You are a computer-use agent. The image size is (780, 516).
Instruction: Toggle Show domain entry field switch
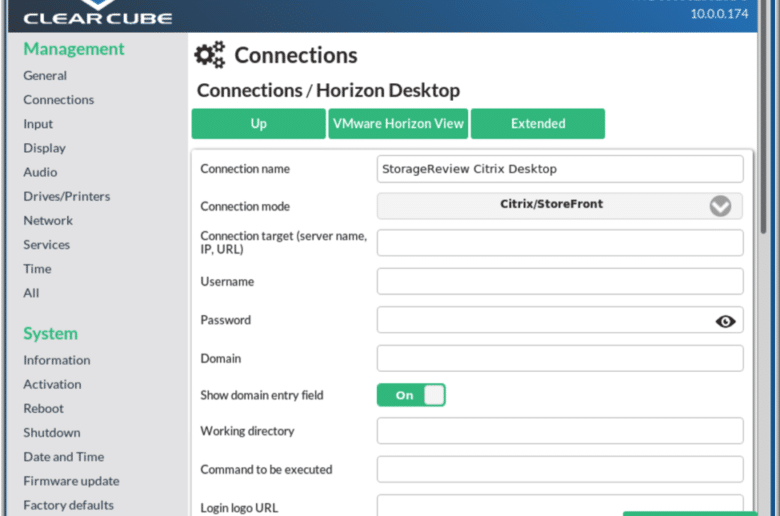411,395
